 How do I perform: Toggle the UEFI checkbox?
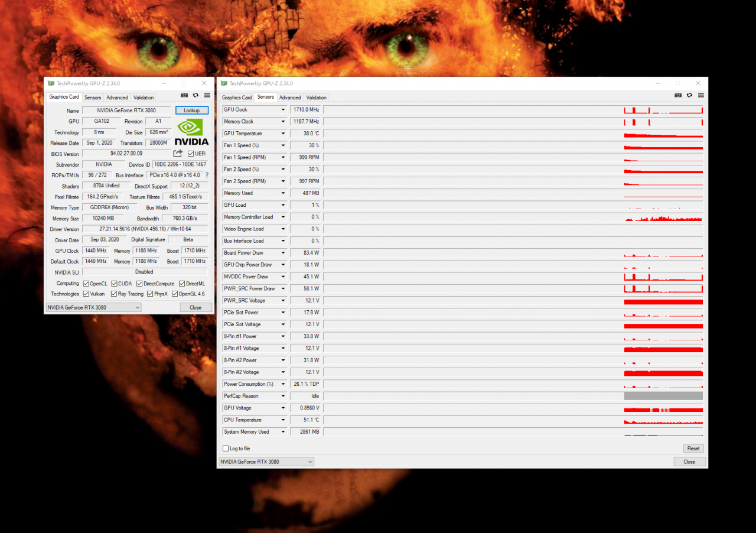click(191, 154)
